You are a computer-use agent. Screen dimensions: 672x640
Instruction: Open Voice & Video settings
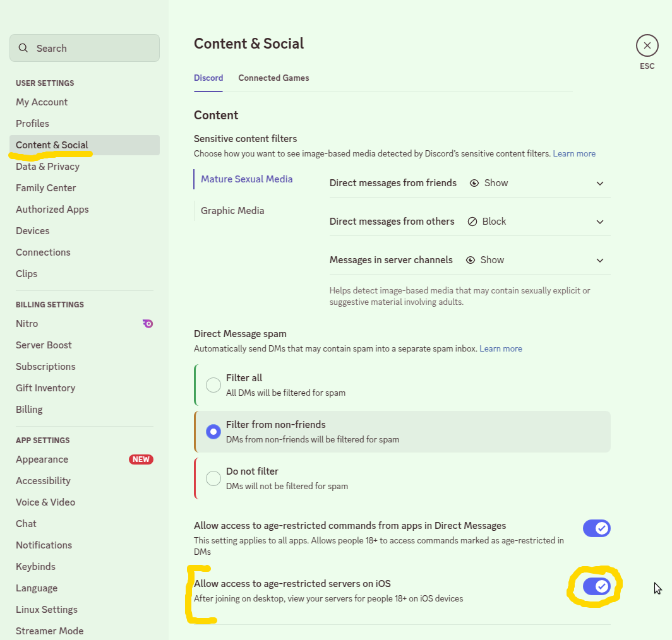coord(45,502)
